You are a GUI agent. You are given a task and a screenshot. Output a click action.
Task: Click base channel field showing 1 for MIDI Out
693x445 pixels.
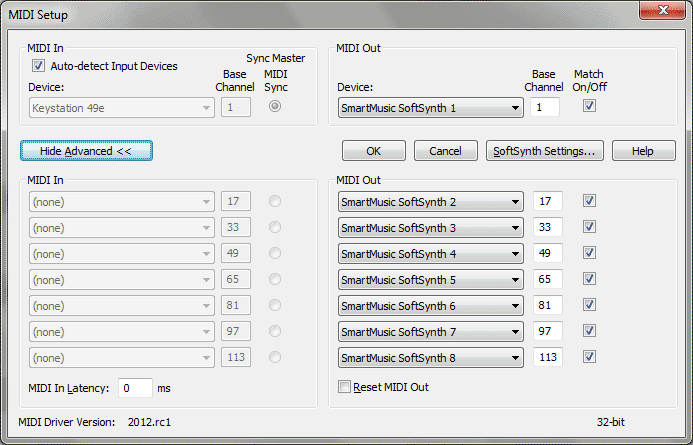pyautogui.click(x=545, y=107)
